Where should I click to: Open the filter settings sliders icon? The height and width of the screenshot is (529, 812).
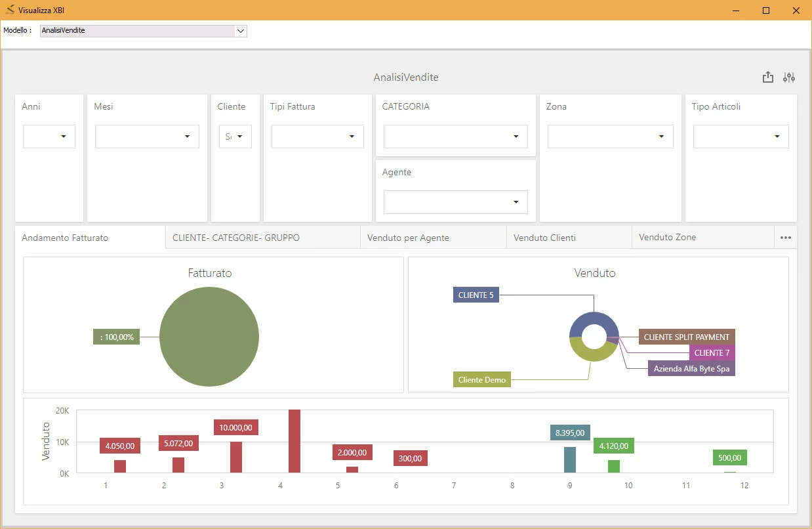[x=789, y=77]
